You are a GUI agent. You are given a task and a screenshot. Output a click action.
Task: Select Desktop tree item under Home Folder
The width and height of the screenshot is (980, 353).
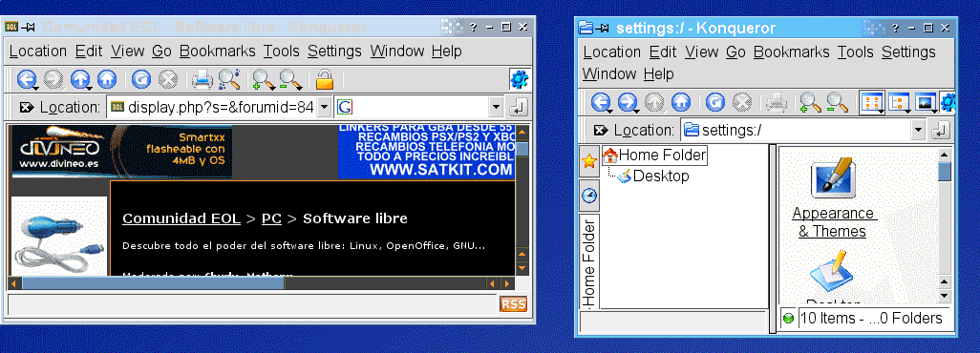tap(653, 176)
